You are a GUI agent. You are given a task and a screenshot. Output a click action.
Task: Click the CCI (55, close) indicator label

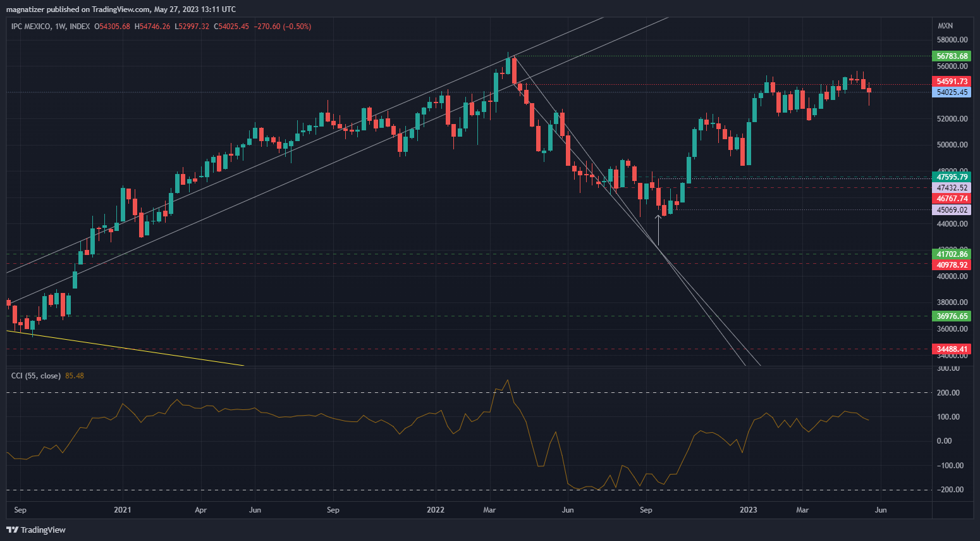36,376
